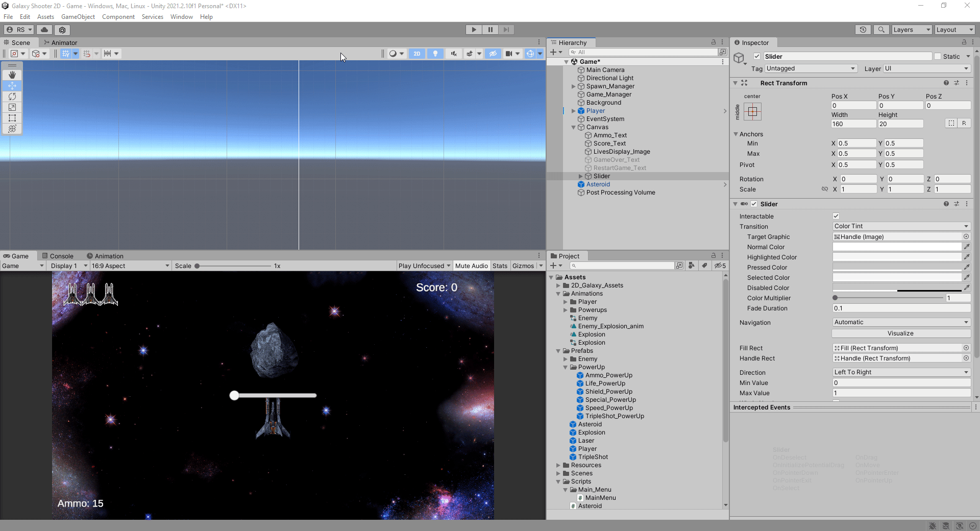This screenshot has height=531, width=980.
Task: Click the Visualize navigation button
Action: pyautogui.click(x=901, y=333)
